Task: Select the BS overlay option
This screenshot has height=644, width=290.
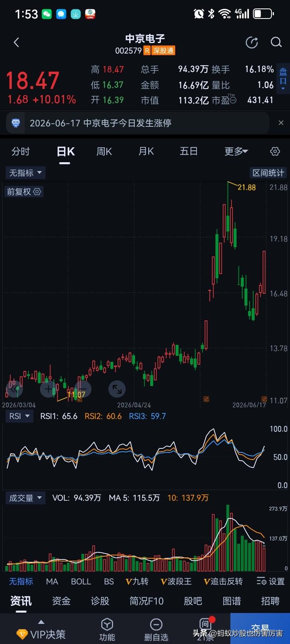Action: point(109,581)
